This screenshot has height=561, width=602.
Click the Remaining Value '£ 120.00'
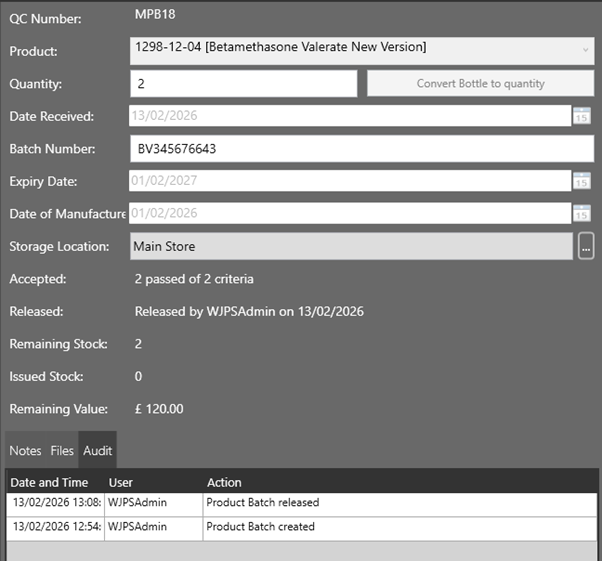click(x=159, y=409)
